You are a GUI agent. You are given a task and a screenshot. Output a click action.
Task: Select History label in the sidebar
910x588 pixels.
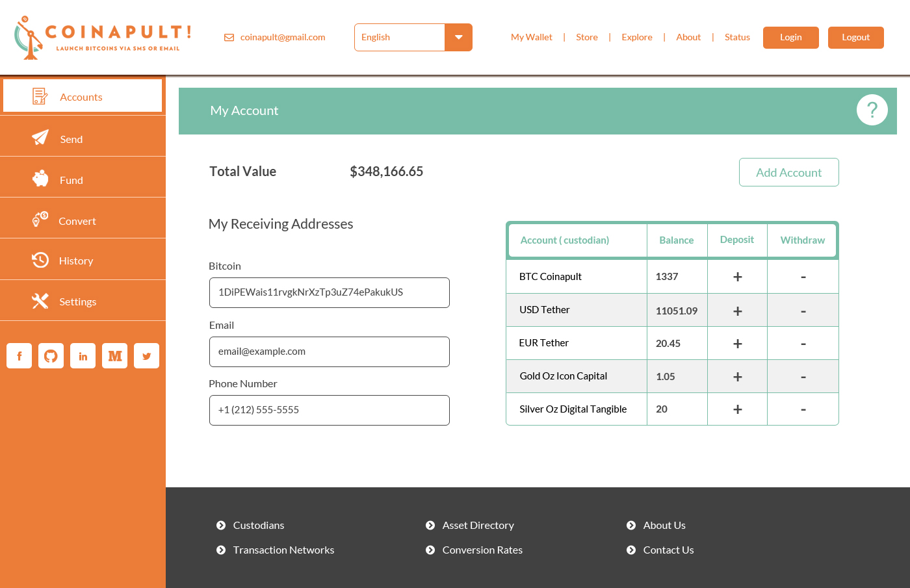[76, 261]
